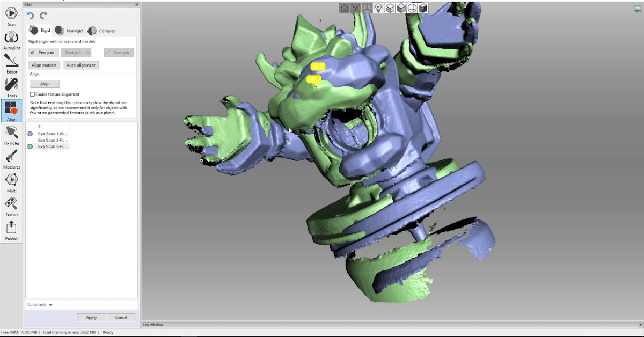644x337 pixels.
Task: Open the Publish panel
Action: click(11, 228)
